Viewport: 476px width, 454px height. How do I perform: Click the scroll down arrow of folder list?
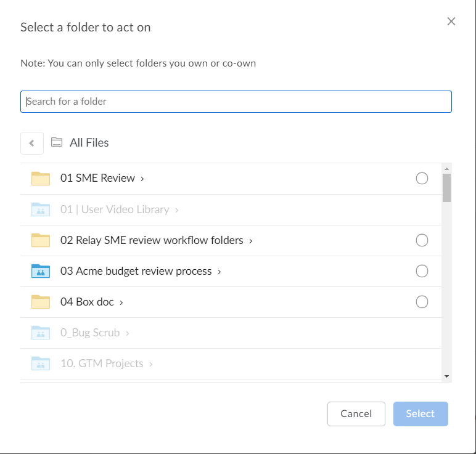446,376
